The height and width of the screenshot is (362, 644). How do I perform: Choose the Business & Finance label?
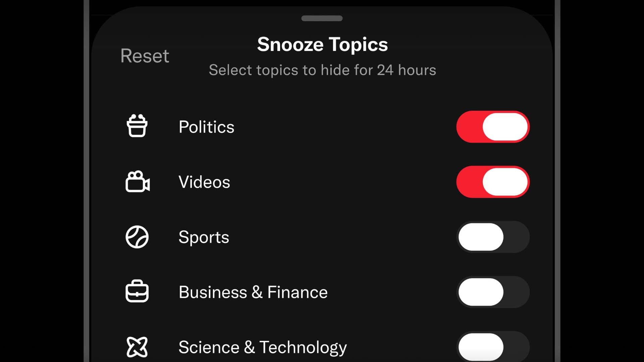253,292
